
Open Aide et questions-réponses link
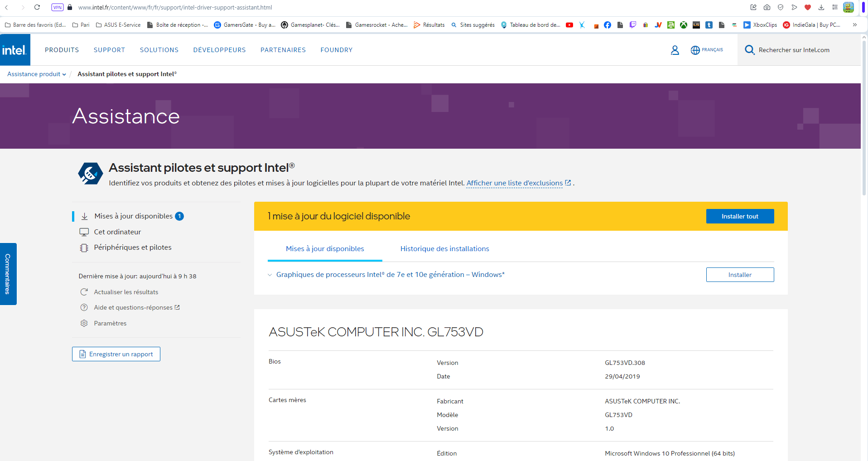[x=130, y=307]
